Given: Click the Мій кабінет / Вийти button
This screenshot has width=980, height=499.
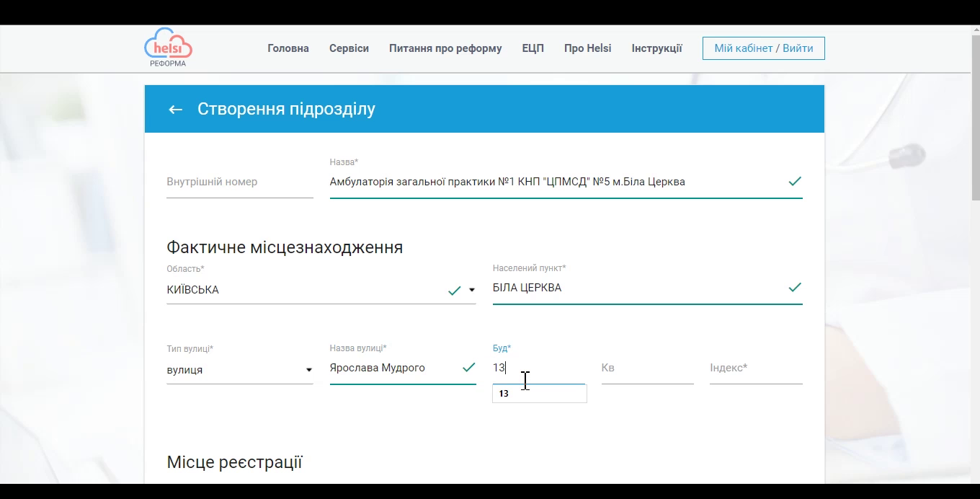Looking at the screenshot, I should coord(763,48).
